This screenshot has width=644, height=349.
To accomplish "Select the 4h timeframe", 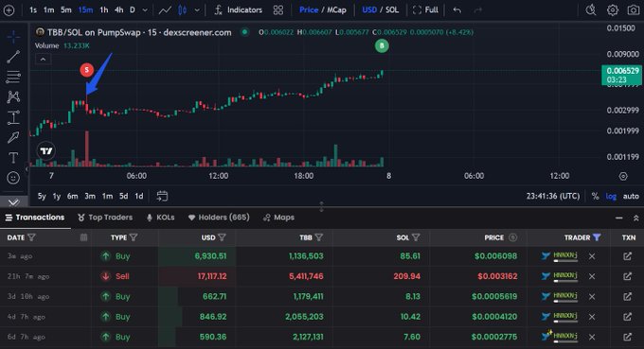I will click(118, 9).
